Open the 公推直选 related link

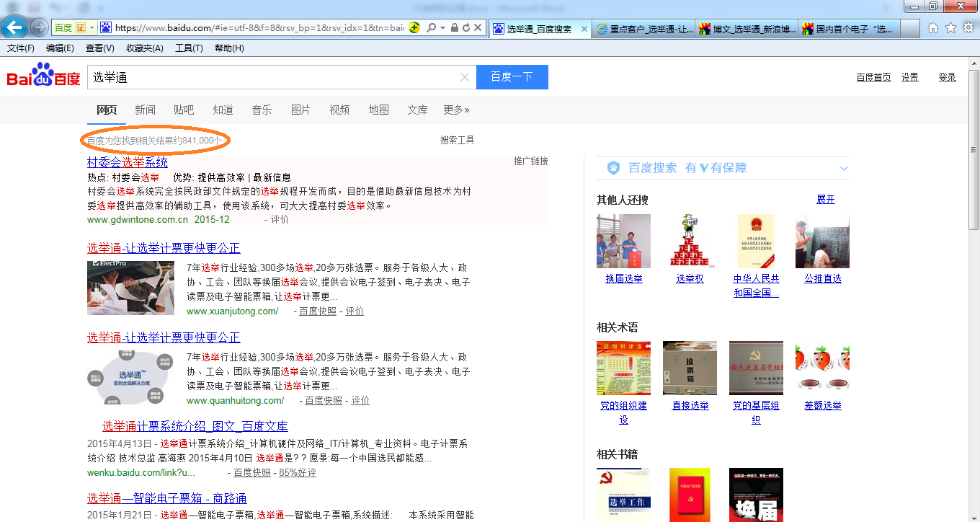pos(822,278)
